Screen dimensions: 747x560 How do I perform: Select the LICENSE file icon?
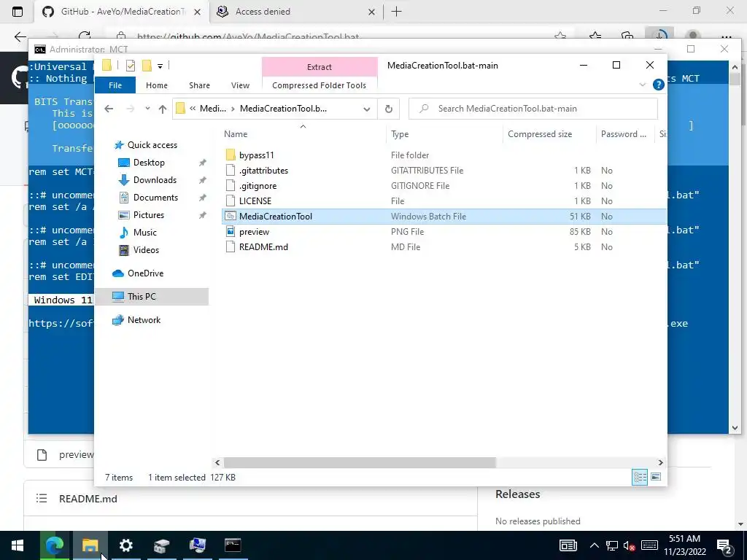[231, 201]
